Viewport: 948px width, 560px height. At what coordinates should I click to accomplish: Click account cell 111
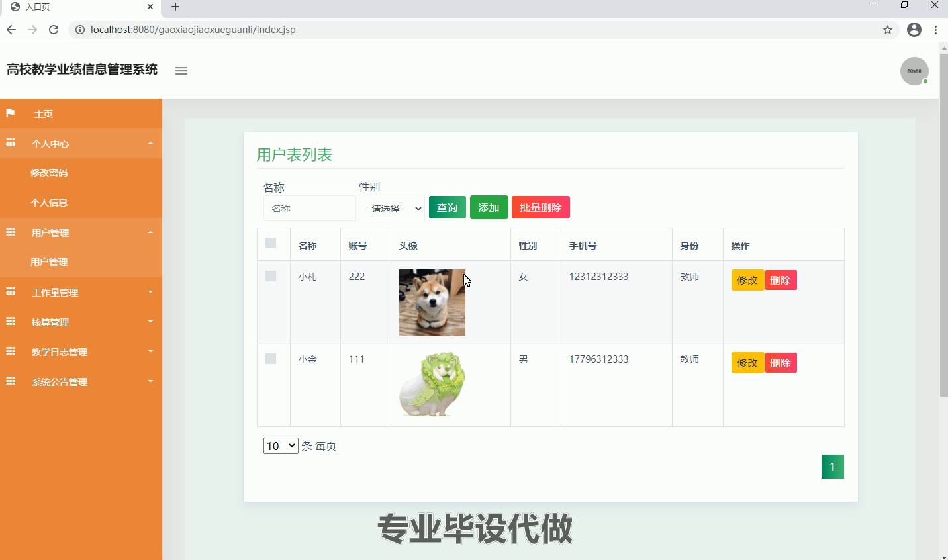click(x=357, y=359)
